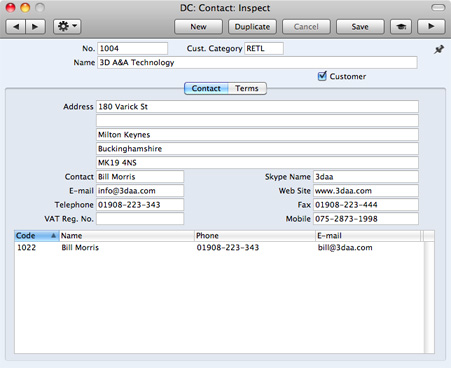Click the Milton Keynes address field
This screenshot has height=368, width=451.
click(x=257, y=135)
